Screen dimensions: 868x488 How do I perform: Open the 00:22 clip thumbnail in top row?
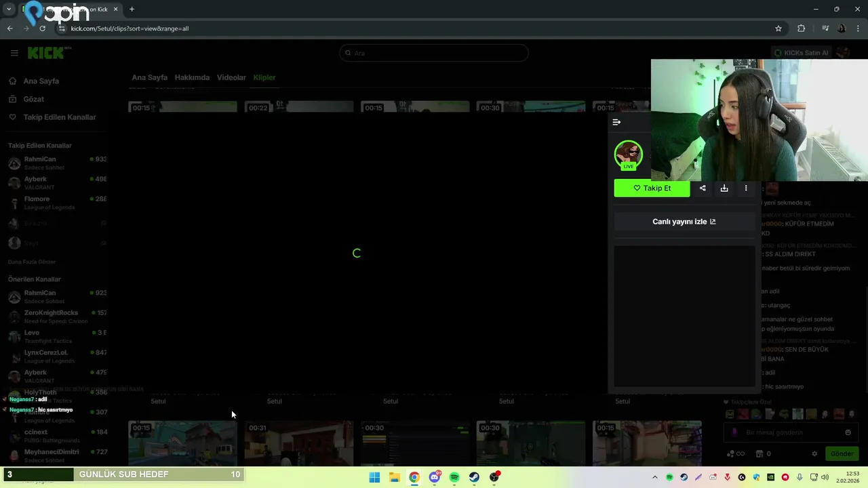point(299,106)
